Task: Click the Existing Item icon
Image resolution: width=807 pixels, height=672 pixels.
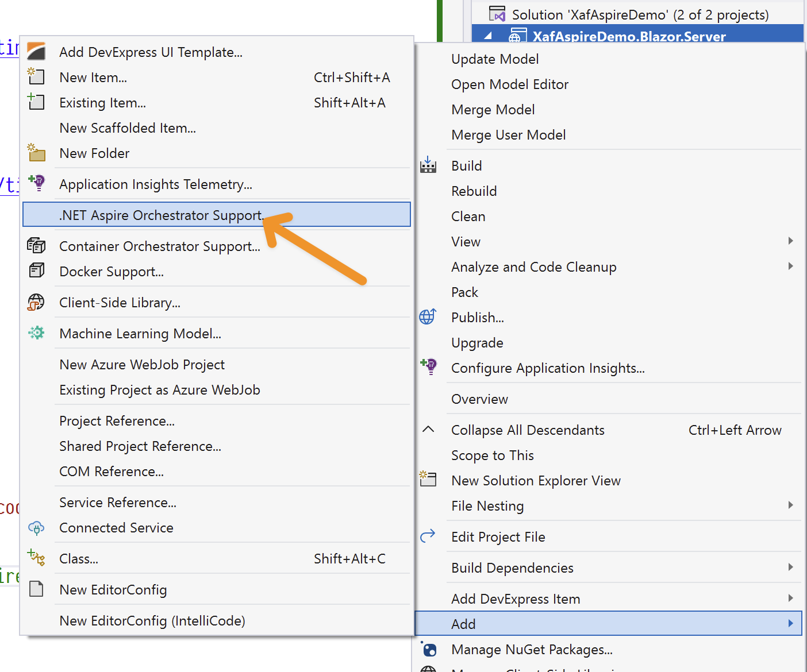Action: tap(36, 102)
